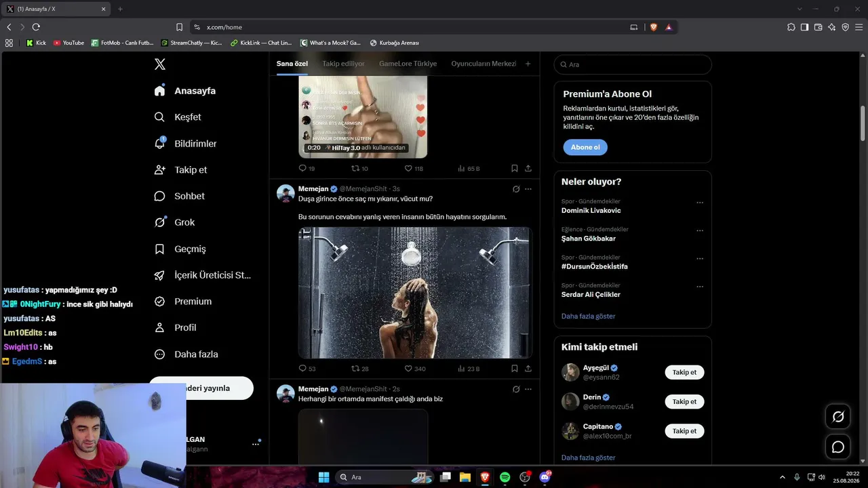Open İçerik Üreticisi Stüdyosu sidebar item
The height and width of the screenshot is (488, 868).
203,275
